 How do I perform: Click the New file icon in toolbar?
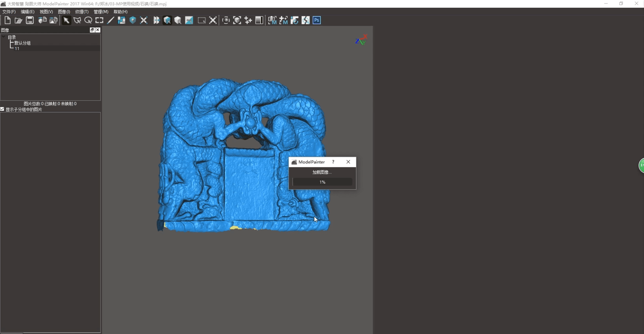tap(7, 20)
